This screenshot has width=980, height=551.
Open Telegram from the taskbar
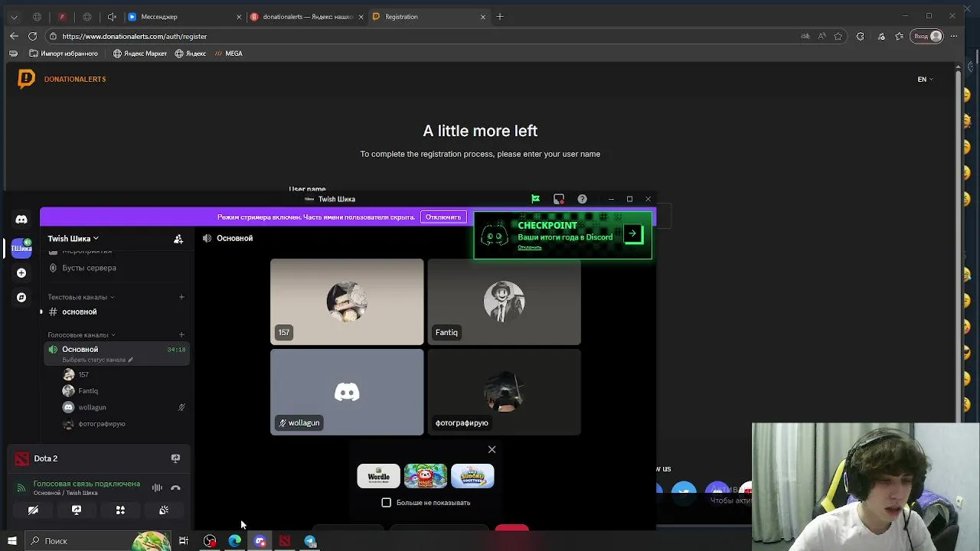[310, 541]
